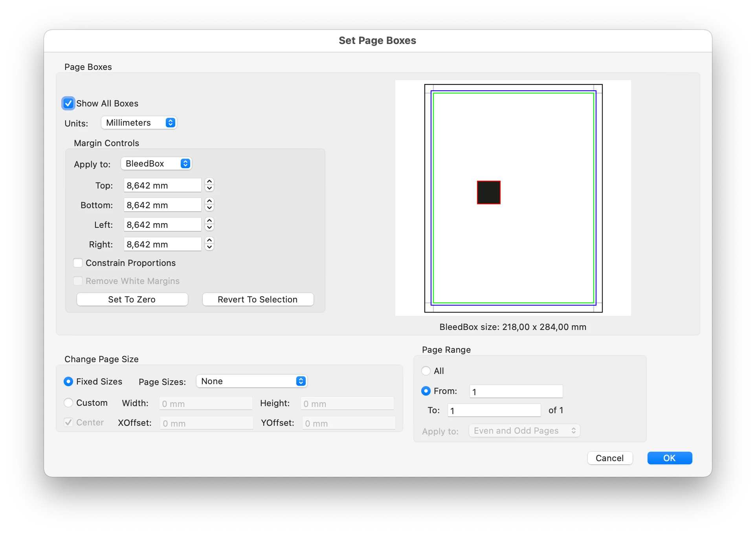Viewport: 756px width, 535px height.
Task: Click the Top margin value field
Action: point(162,185)
